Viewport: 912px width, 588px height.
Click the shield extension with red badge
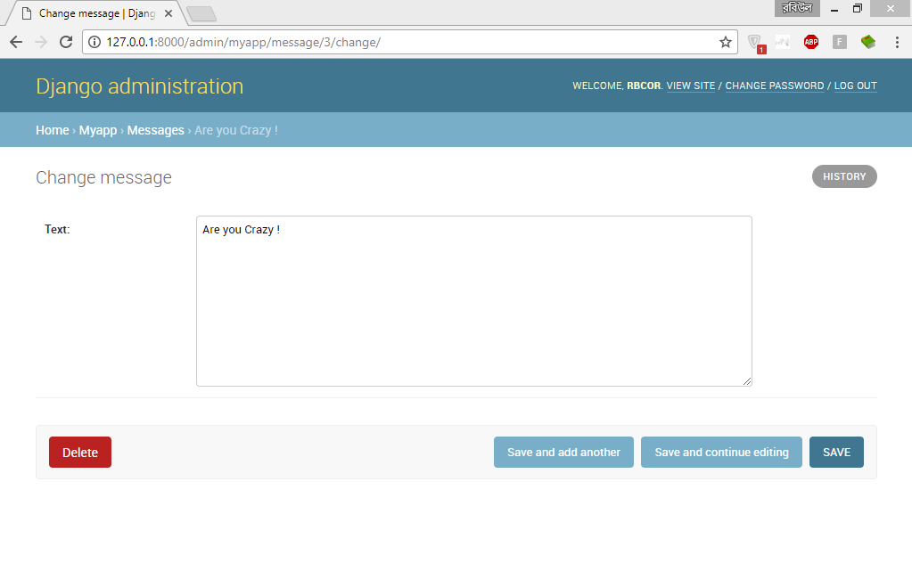pyautogui.click(x=755, y=42)
